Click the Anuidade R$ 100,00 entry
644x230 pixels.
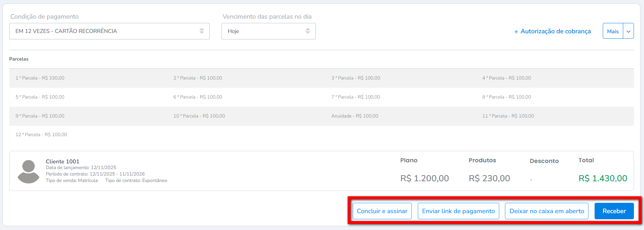point(355,116)
